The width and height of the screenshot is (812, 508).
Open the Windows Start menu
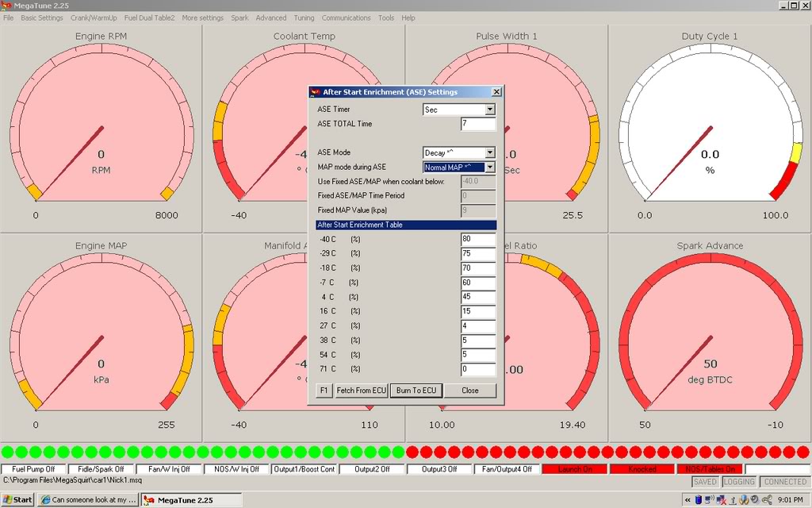coord(17,500)
